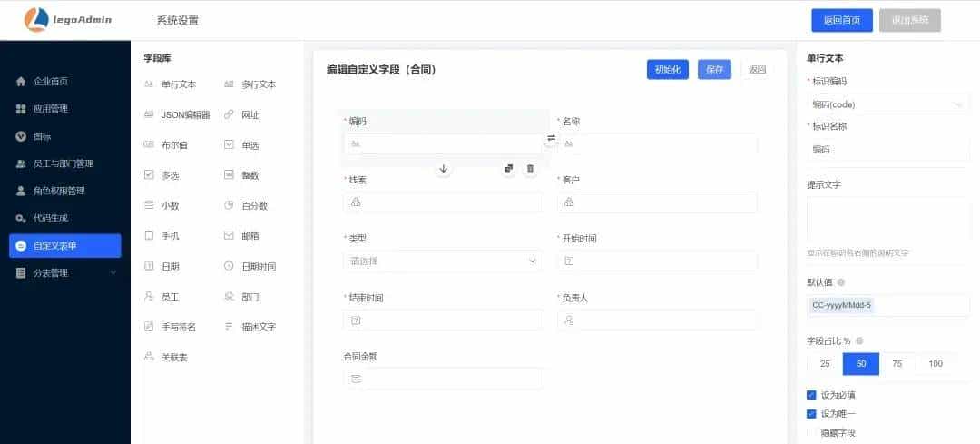Click the move-down arrow icon under 编码 field
The width and height of the screenshot is (980, 444).
443,169
